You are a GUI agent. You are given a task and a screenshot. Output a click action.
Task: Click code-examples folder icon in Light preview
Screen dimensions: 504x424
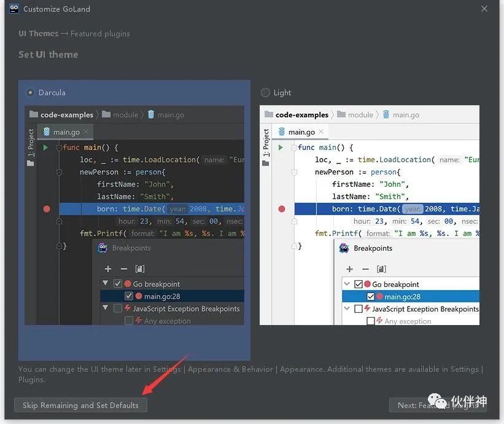click(x=269, y=114)
